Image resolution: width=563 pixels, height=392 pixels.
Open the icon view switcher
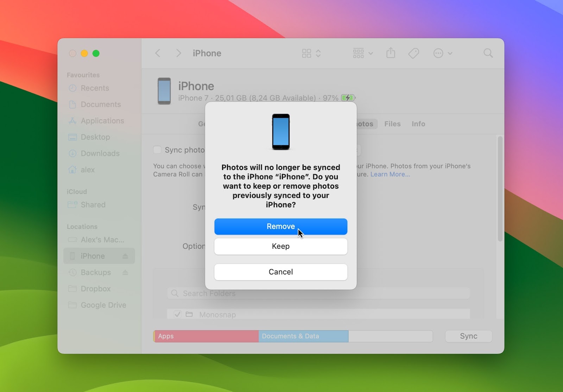[x=311, y=53]
